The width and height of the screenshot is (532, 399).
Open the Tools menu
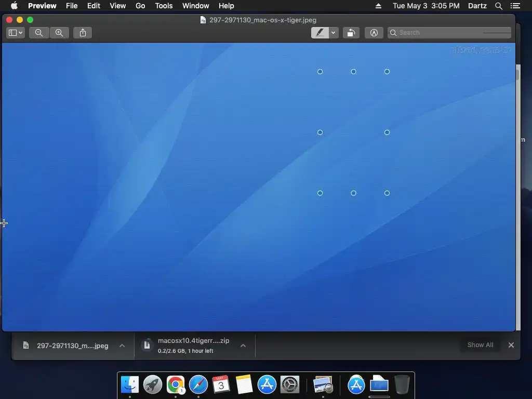click(x=164, y=6)
